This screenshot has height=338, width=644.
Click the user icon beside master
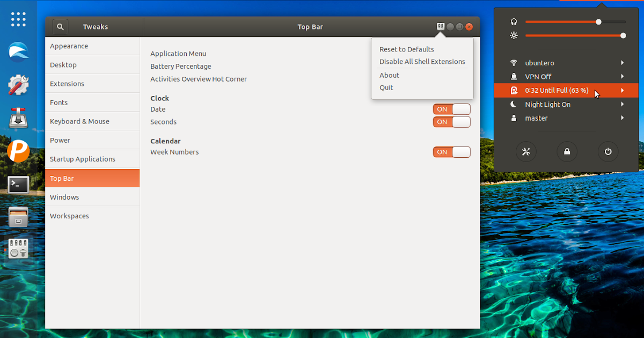point(514,118)
